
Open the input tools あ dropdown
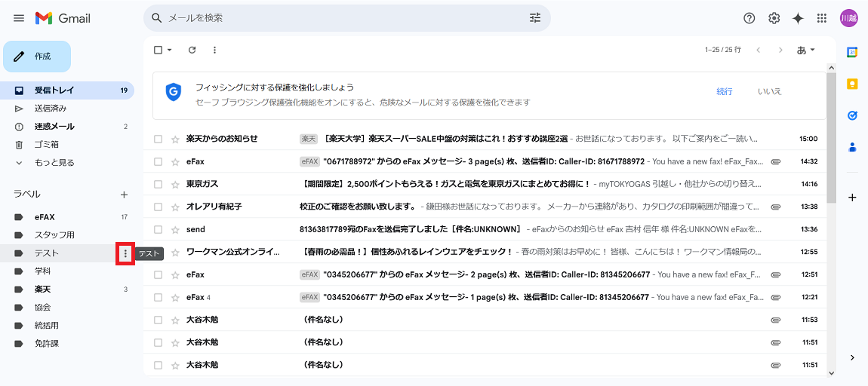(x=806, y=51)
